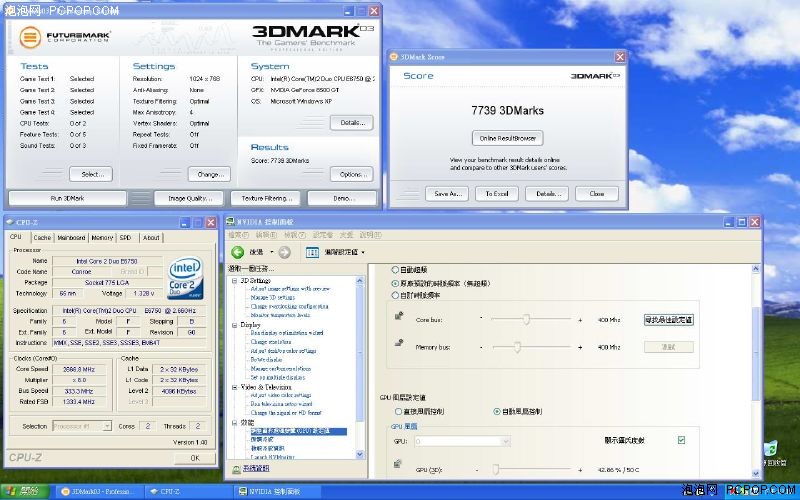Image resolution: width=800 pixels, height=500 pixels.
Task: Click the Memory bus frequency slider handle
Action: pos(517,347)
